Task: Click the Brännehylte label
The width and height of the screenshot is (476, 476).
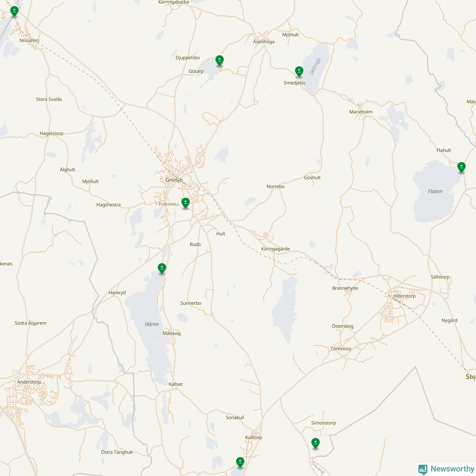Action: coord(345,288)
